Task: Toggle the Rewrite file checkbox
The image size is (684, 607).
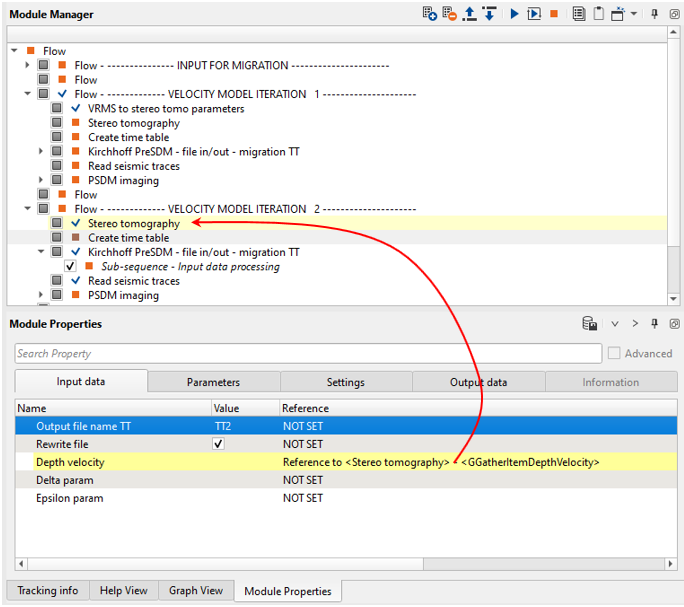Action: 219,444
